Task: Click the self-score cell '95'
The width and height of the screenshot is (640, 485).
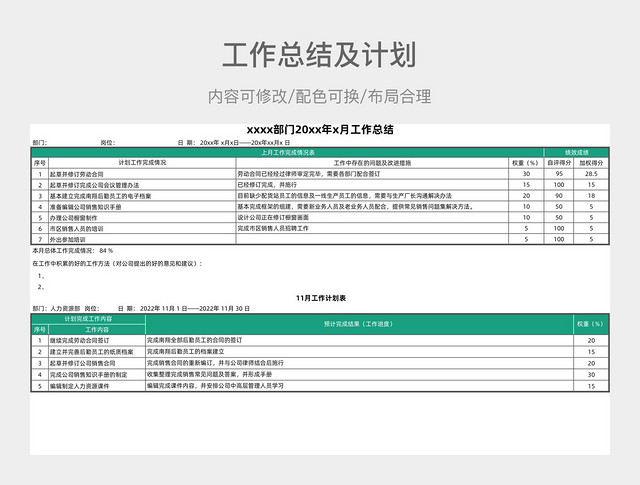Action: 559,174
